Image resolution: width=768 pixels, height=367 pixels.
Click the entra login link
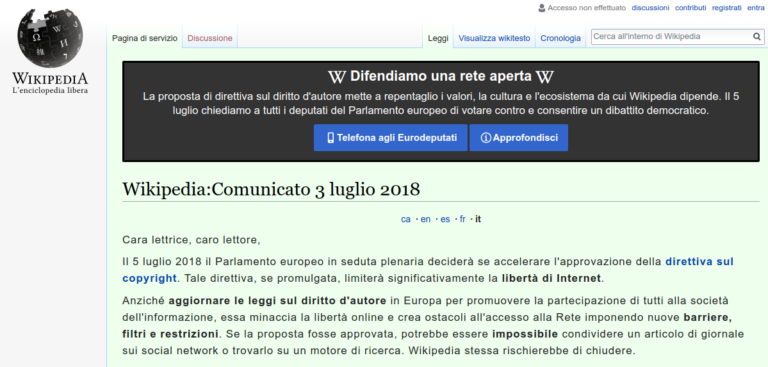click(x=756, y=8)
